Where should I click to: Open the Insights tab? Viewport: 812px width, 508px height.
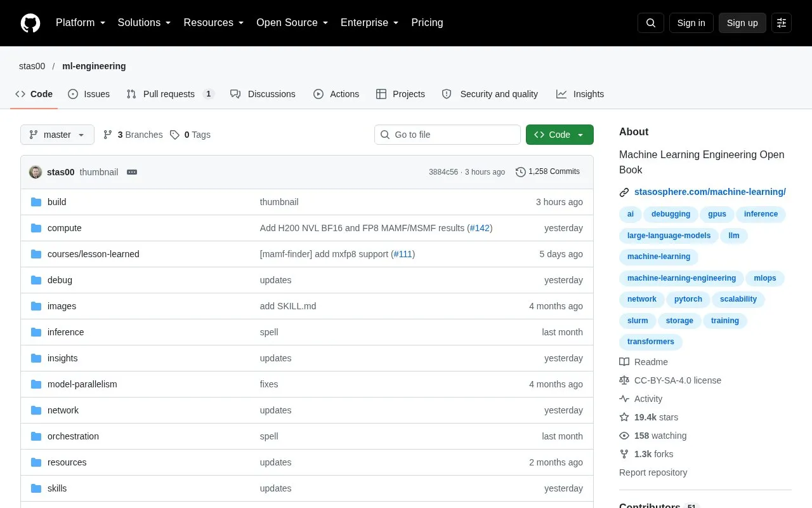pos(580,94)
